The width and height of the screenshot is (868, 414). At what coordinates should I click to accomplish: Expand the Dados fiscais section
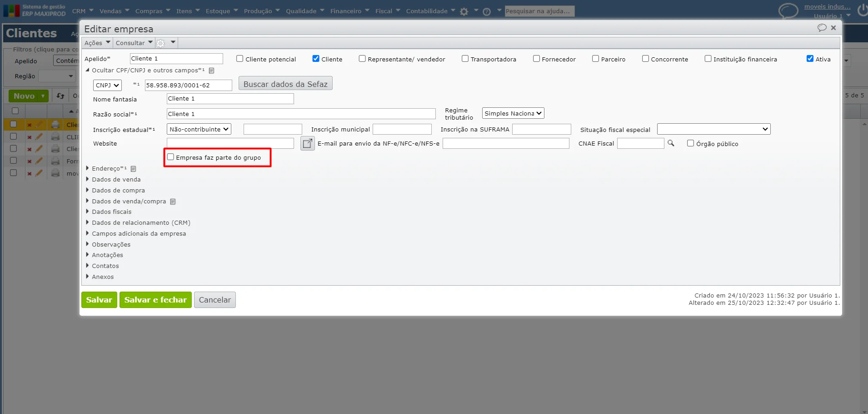coord(87,212)
